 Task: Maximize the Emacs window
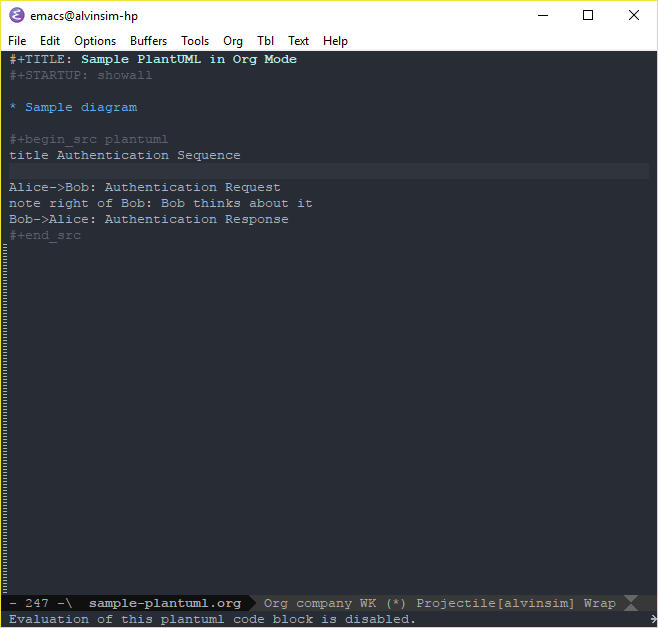tap(588, 15)
